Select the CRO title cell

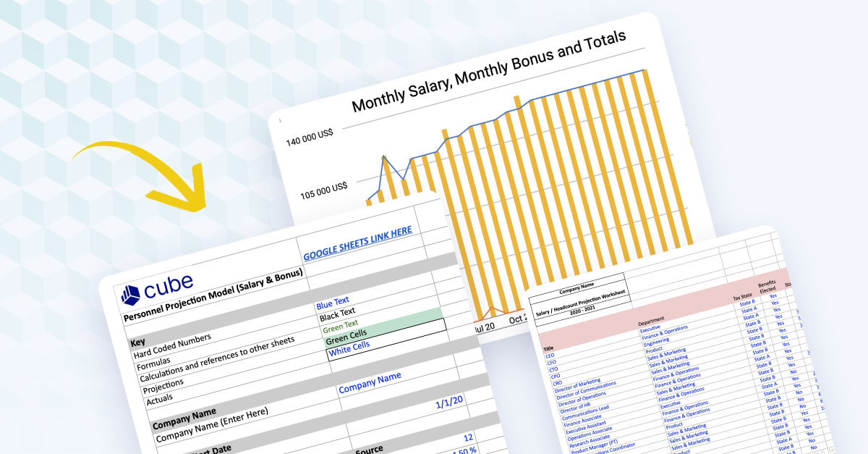557,384
